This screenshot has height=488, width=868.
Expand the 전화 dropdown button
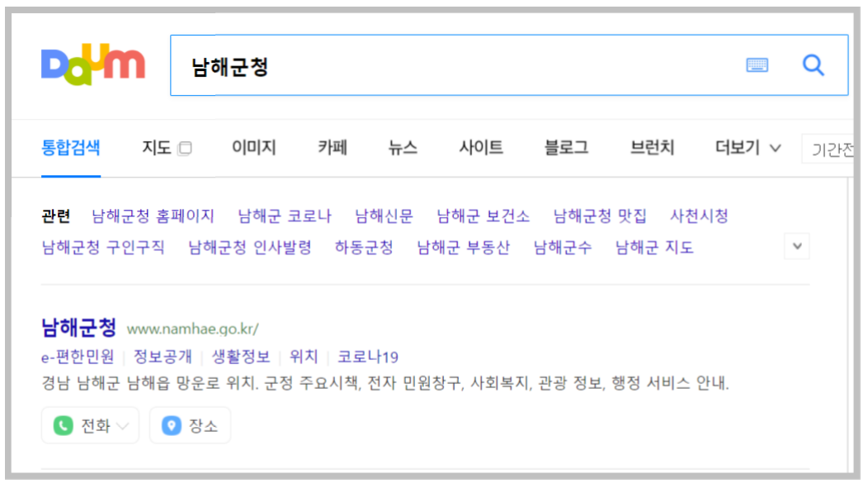click(90, 425)
